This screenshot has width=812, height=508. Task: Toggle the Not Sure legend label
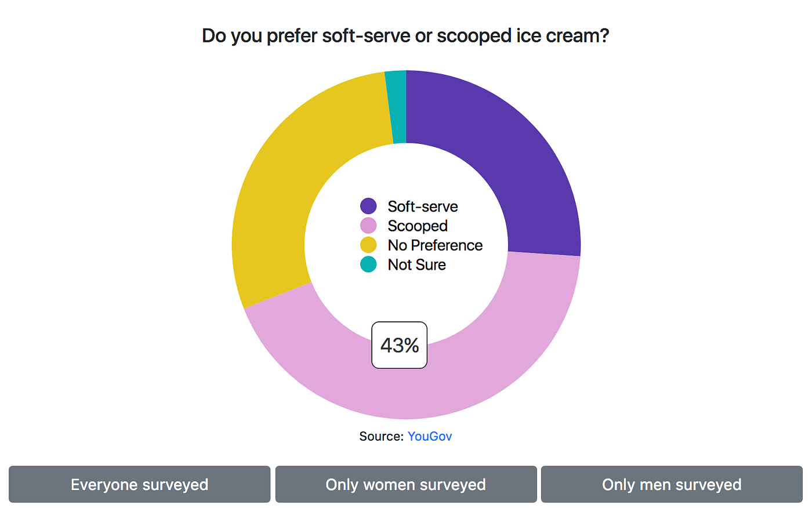pos(416,265)
